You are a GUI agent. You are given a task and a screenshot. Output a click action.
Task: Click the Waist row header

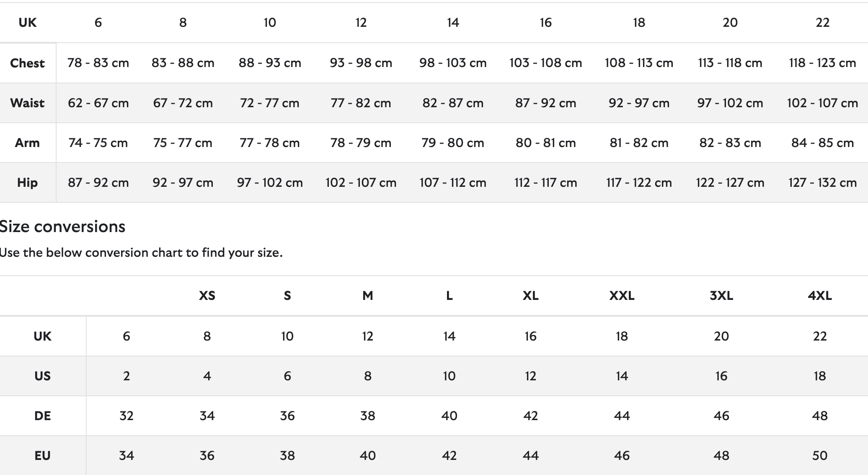tap(27, 103)
